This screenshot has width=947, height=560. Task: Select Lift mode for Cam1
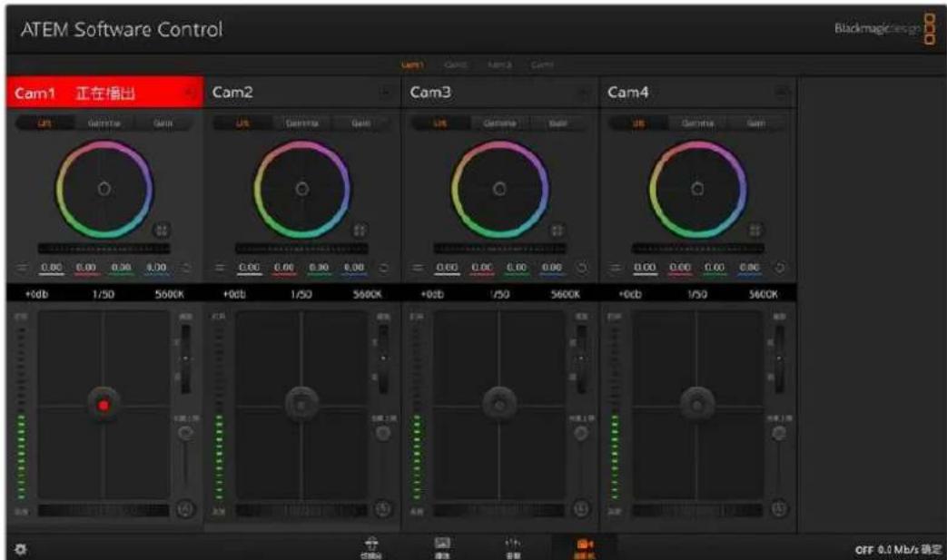44,123
